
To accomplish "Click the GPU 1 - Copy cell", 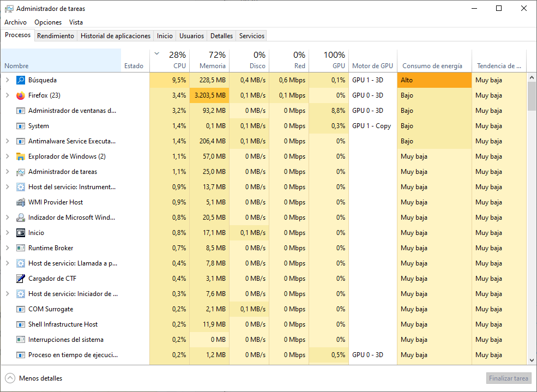I will (372, 126).
